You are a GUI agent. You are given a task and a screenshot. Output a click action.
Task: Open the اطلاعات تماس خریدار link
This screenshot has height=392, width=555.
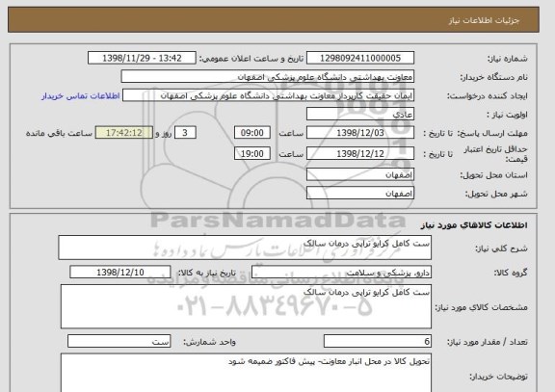[80, 96]
